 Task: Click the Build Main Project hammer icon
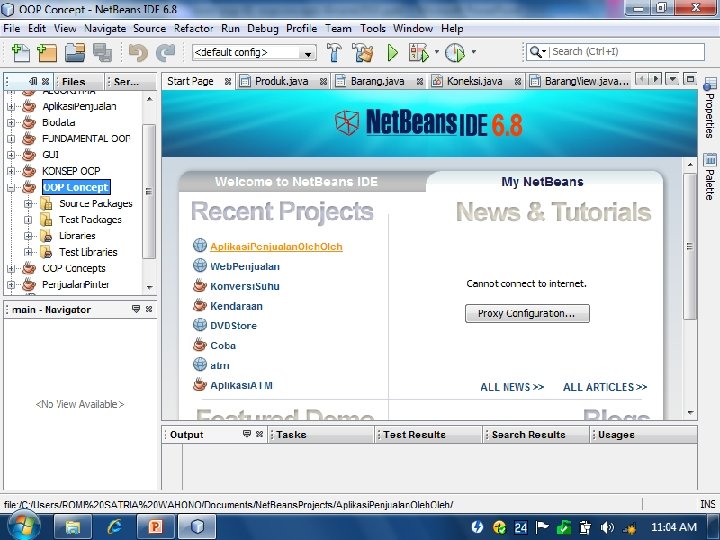click(334, 52)
